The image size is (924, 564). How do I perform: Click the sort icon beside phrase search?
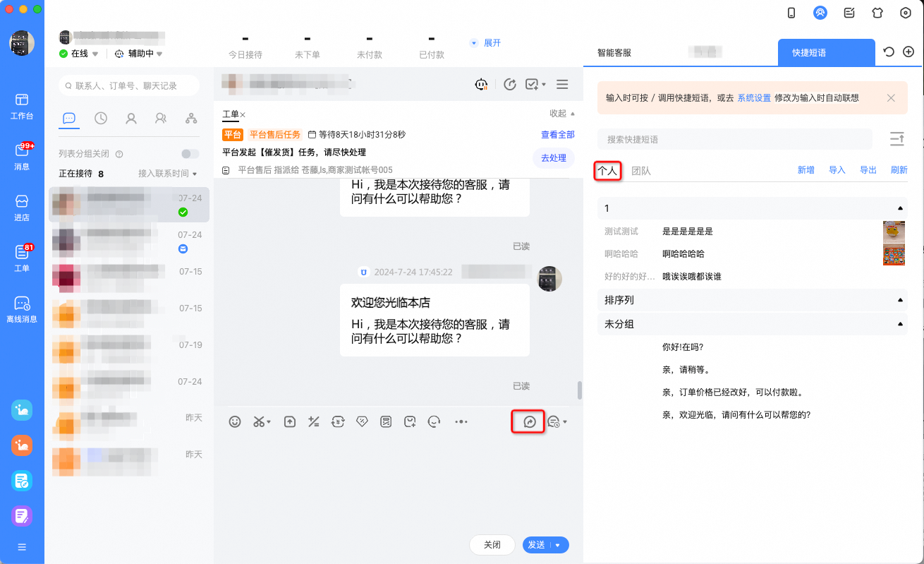click(897, 139)
